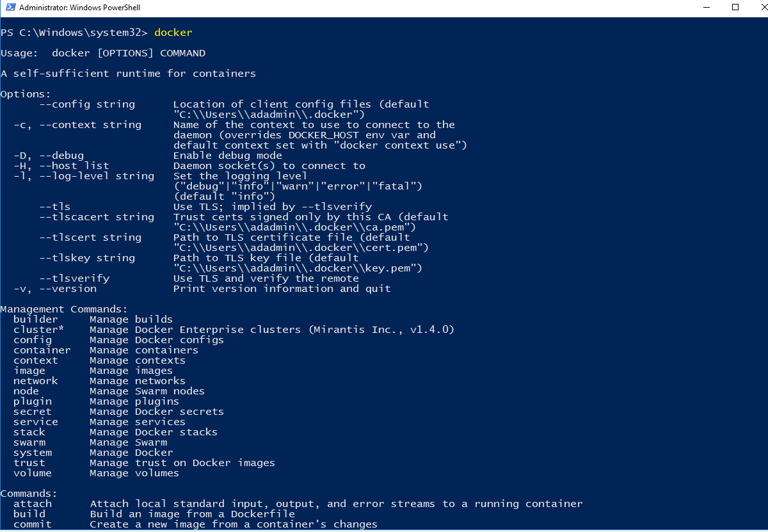Image resolution: width=768 pixels, height=532 pixels.
Task: Click the 'PS C:\Windows\system32>' prompt text
Action: (x=74, y=33)
